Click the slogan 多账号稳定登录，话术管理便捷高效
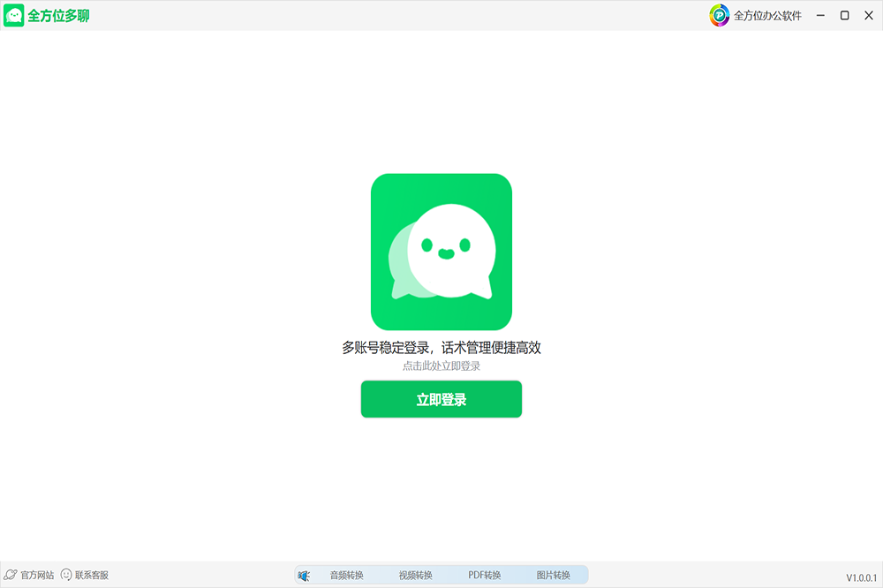 pyautogui.click(x=441, y=348)
